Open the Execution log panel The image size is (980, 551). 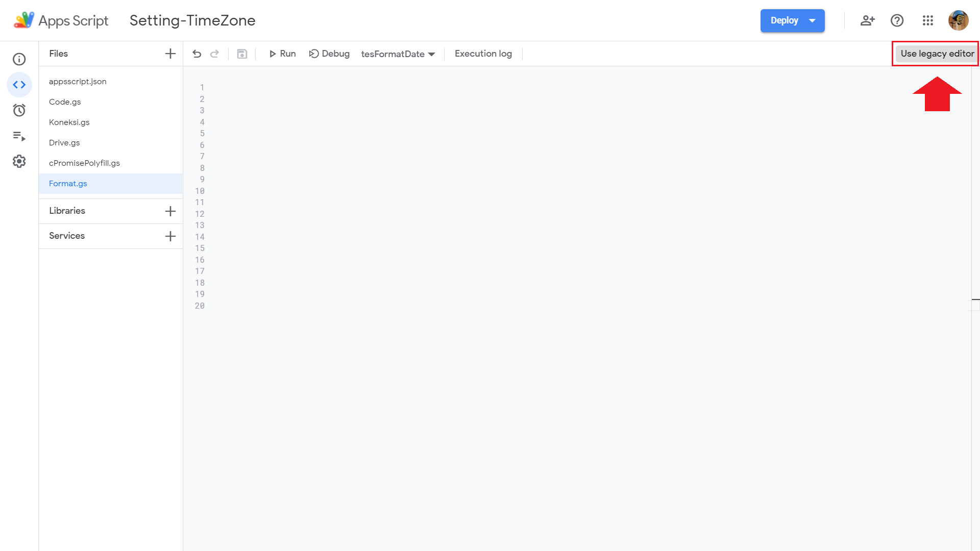[483, 53]
